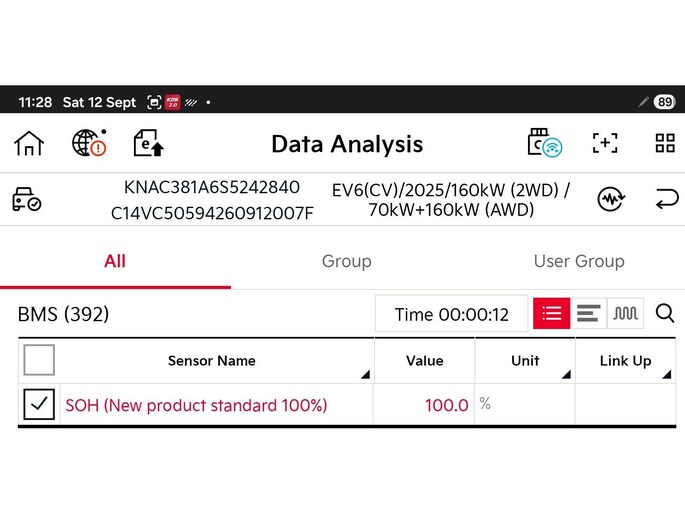The width and height of the screenshot is (685, 514).
Task: Switch to the Group tab
Action: click(346, 261)
